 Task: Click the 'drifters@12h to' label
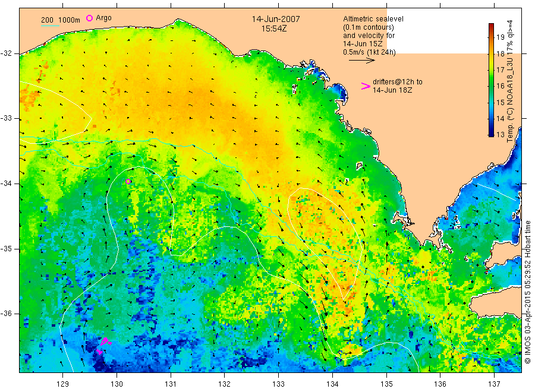[x=398, y=82]
